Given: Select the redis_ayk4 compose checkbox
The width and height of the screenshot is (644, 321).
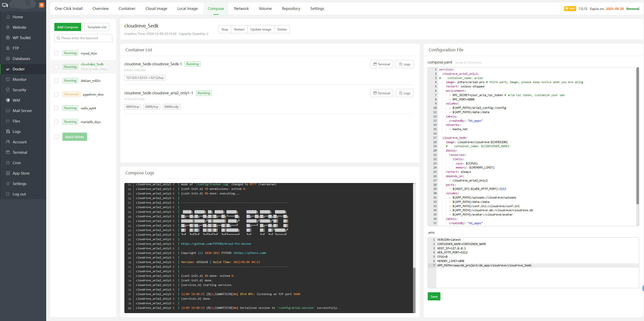Looking at the screenshot, I should click(56, 108).
